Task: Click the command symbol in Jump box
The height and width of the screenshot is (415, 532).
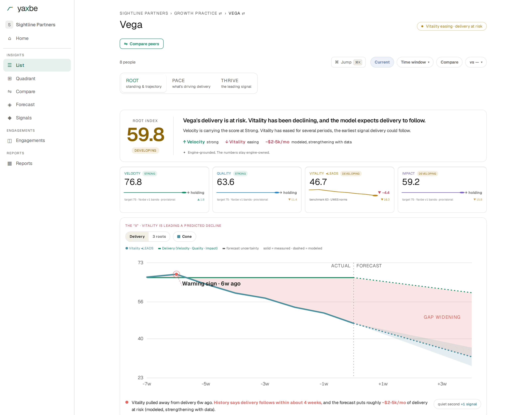Action: click(337, 62)
